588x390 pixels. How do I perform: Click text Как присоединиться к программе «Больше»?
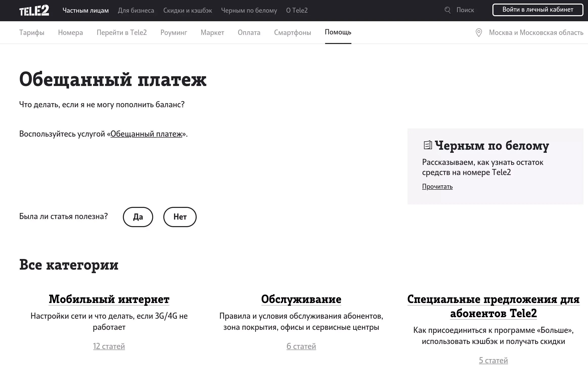click(493, 336)
